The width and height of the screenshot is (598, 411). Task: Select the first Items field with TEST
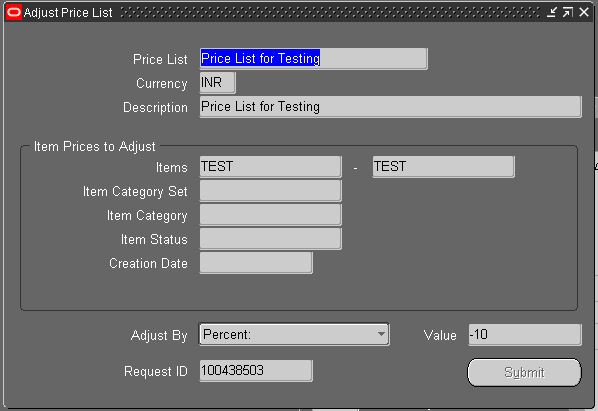click(270, 167)
